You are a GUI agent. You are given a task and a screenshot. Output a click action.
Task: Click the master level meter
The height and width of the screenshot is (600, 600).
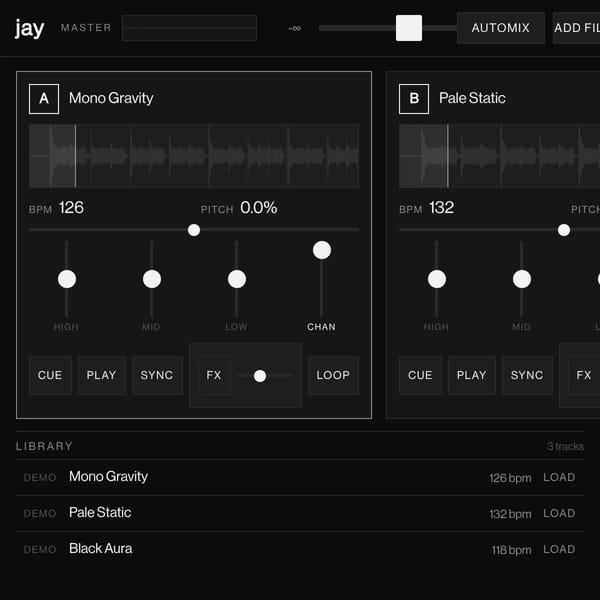pos(189,28)
